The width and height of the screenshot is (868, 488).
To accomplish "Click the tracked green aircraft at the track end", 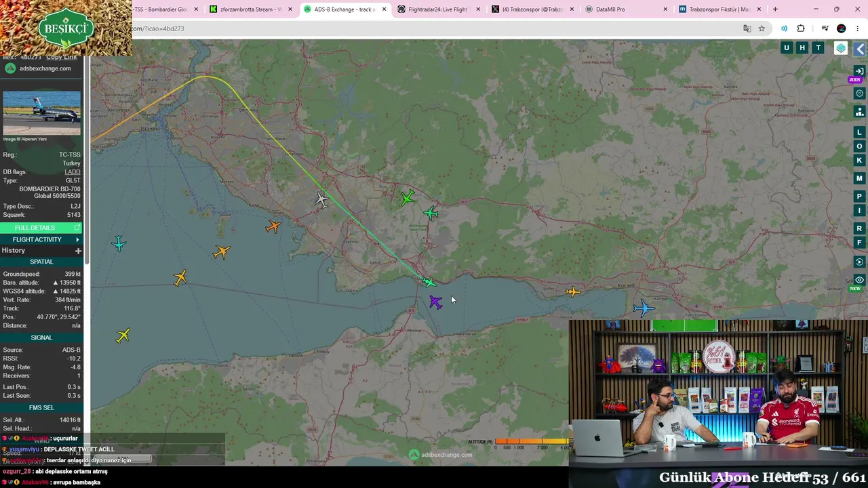I will 429,282.
